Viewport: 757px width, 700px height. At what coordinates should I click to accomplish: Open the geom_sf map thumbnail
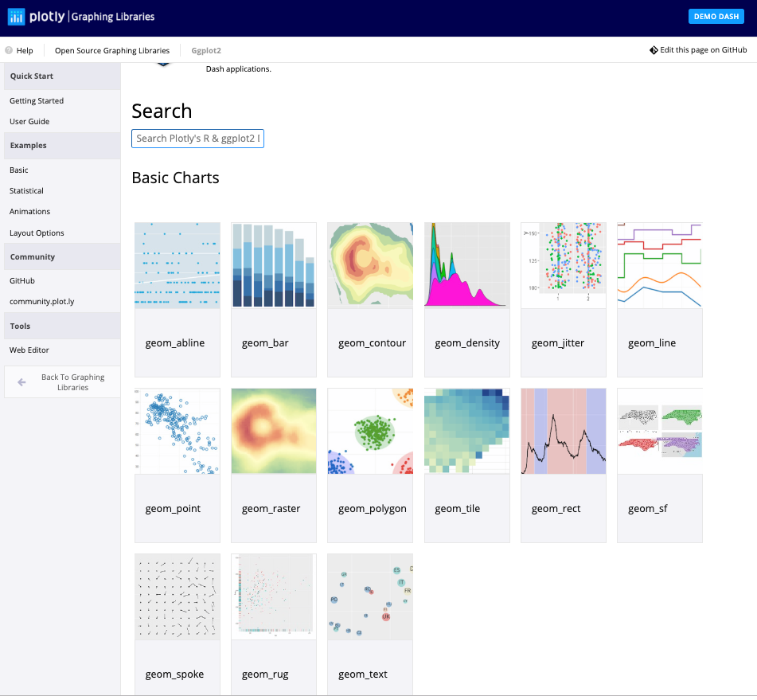click(659, 431)
